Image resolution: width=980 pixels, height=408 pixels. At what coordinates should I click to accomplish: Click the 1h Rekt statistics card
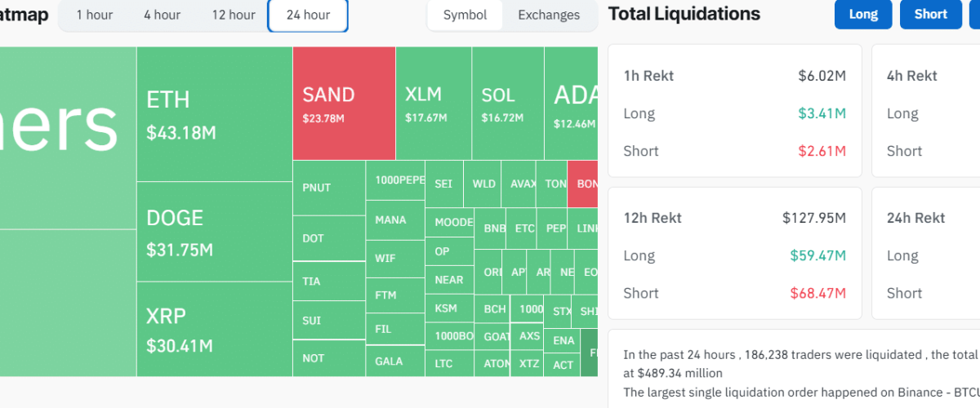click(x=734, y=111)
